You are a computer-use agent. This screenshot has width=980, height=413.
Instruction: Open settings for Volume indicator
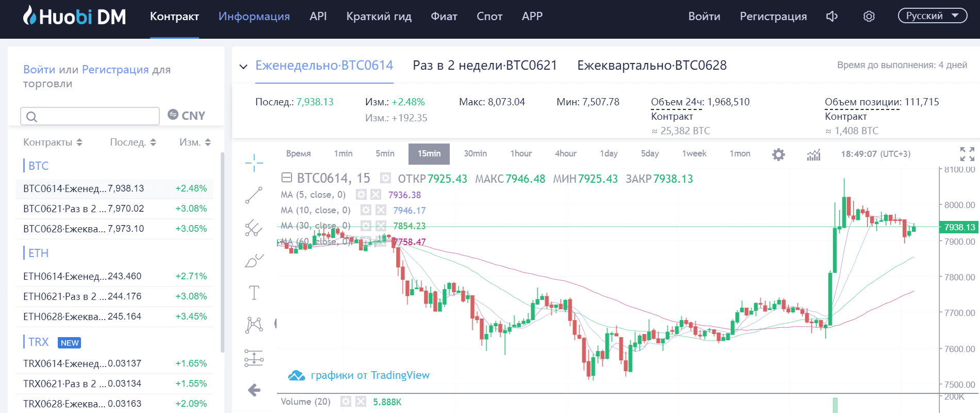click(x=346, y=402)
